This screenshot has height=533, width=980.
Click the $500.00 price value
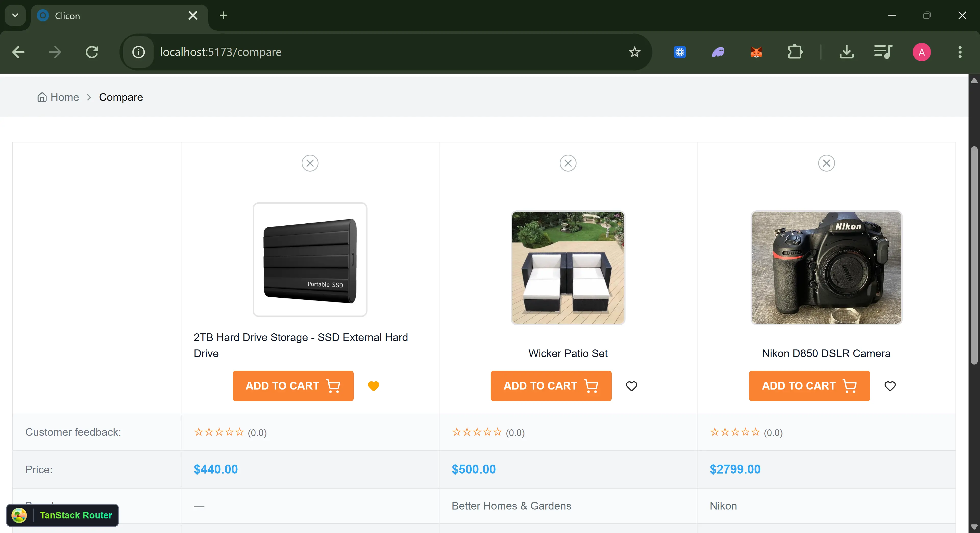click(x=474, y=469)
